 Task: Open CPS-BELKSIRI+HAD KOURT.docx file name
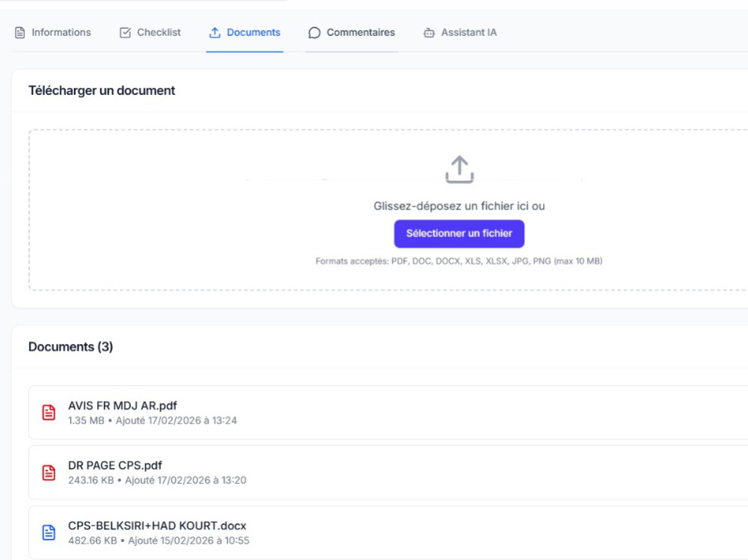point(157,526)
